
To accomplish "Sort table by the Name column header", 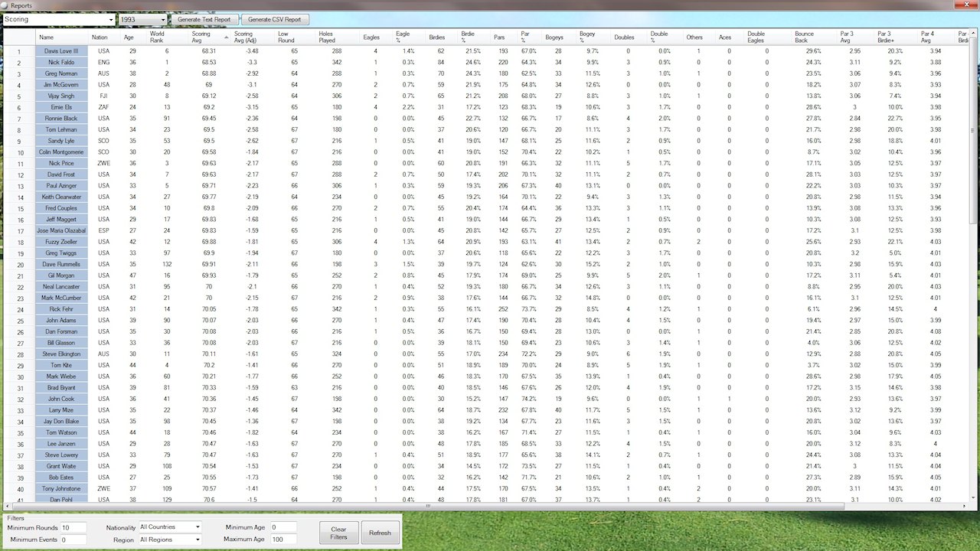I will tap(62, 37).
